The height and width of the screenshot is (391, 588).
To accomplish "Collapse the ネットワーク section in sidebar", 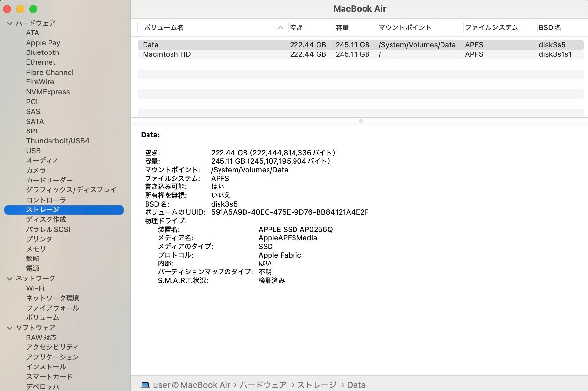I will 10,278.
